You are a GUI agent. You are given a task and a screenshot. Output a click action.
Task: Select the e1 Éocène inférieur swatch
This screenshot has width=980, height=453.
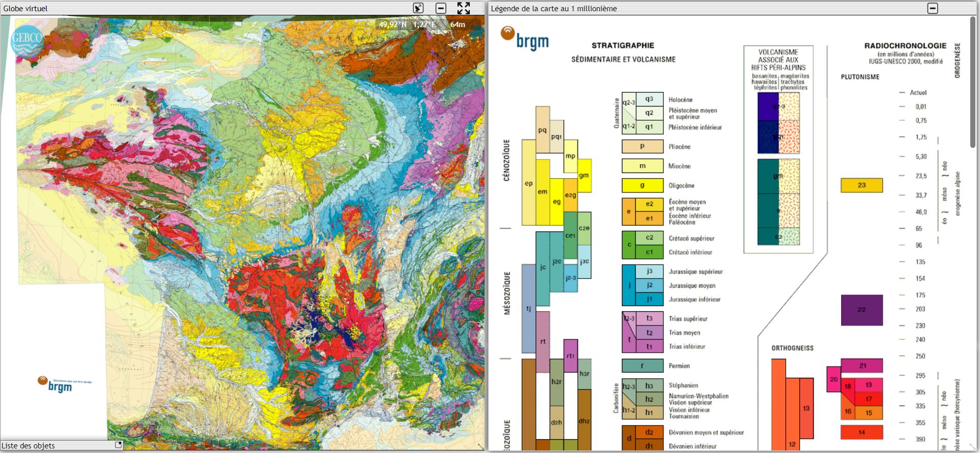(649, 219)
